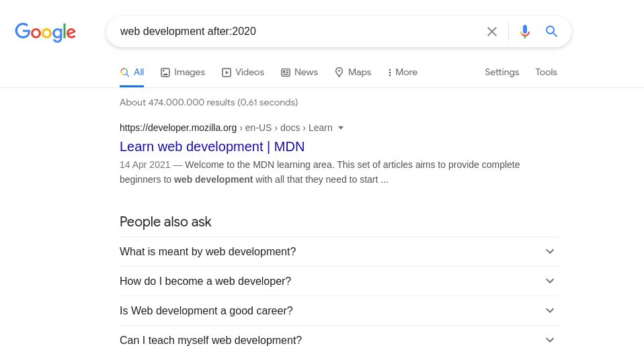Open search Settings
This screenshot has height=346, width=644.
click(x=501, y=73)
